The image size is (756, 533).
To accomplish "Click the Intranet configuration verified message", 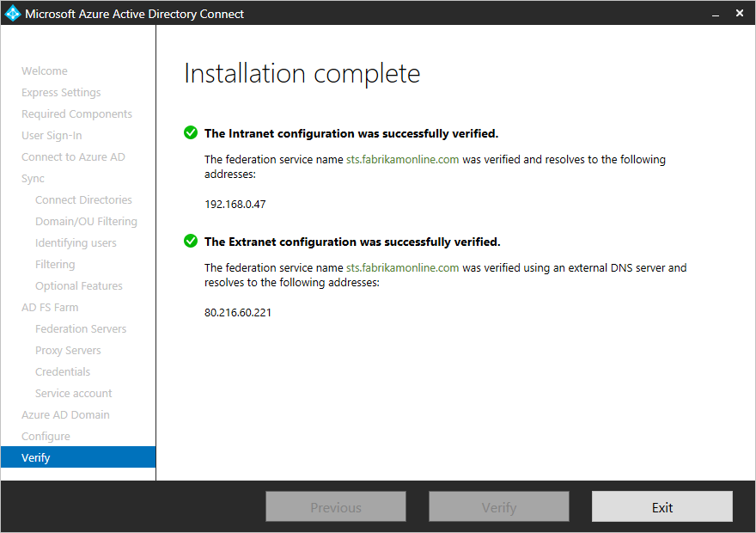I will tap(351, 133).
